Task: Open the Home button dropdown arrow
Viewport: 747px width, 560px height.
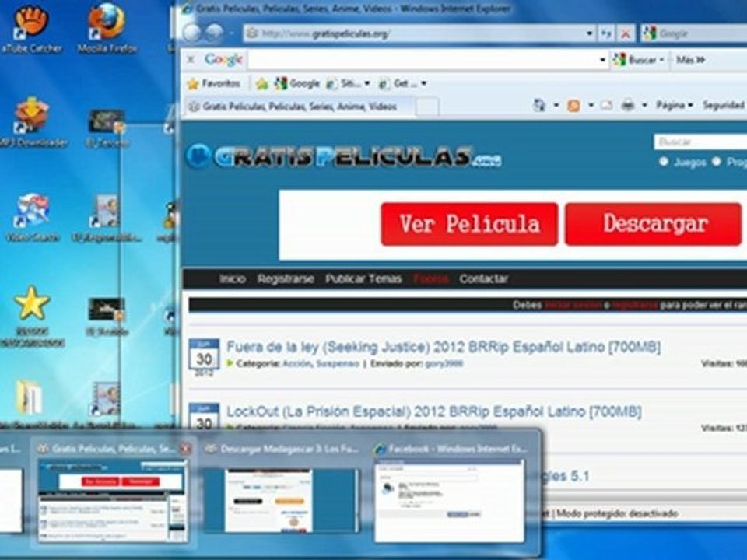Action: point(556,105)
